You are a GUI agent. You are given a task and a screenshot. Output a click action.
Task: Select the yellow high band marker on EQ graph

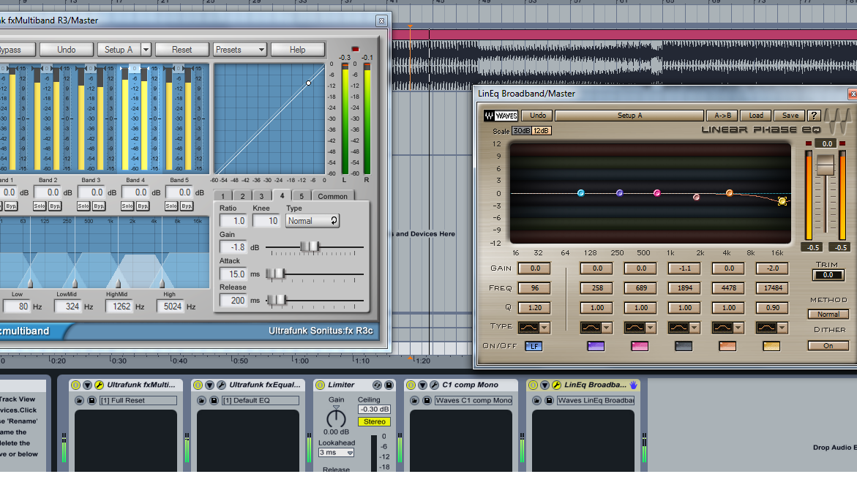(x=782, y=201)
